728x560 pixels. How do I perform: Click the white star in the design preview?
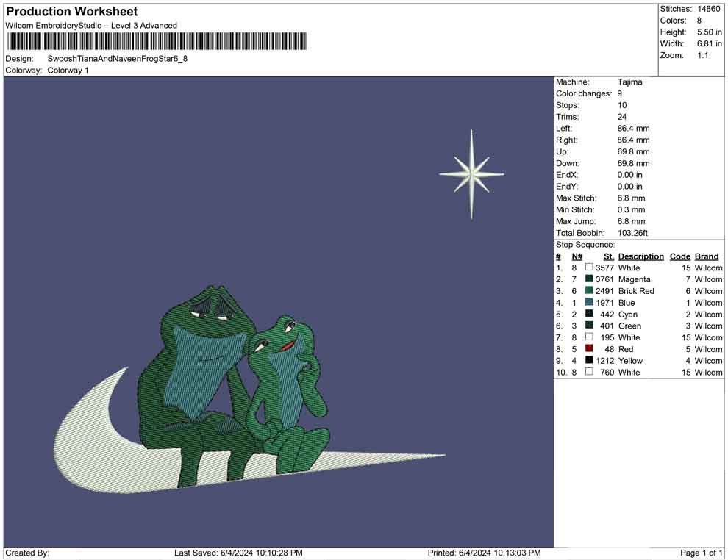point(471,174)
